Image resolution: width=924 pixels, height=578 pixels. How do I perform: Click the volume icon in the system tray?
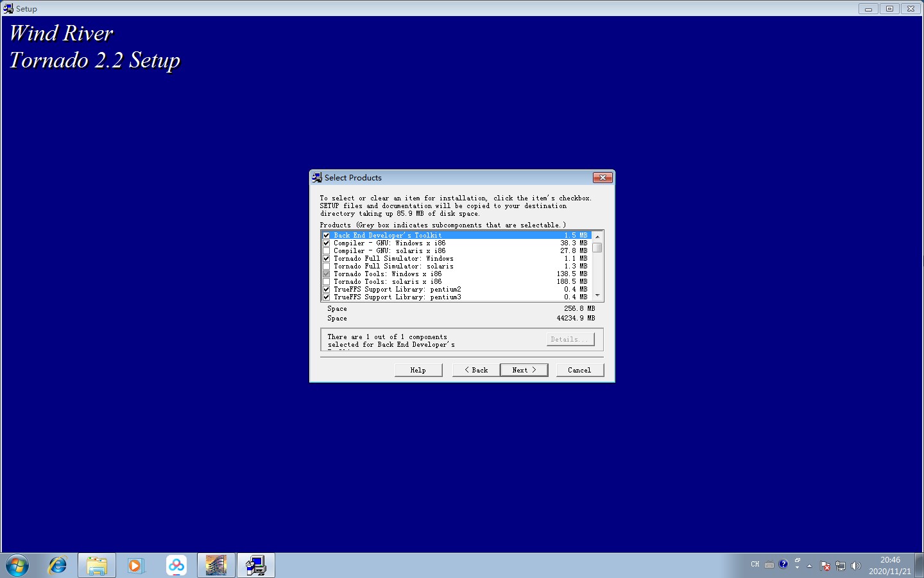856,565
